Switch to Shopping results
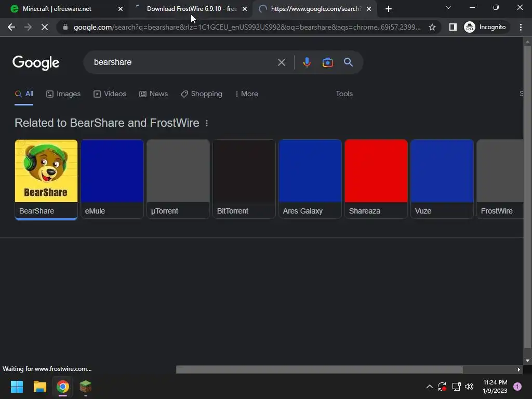 pos(202,94)
